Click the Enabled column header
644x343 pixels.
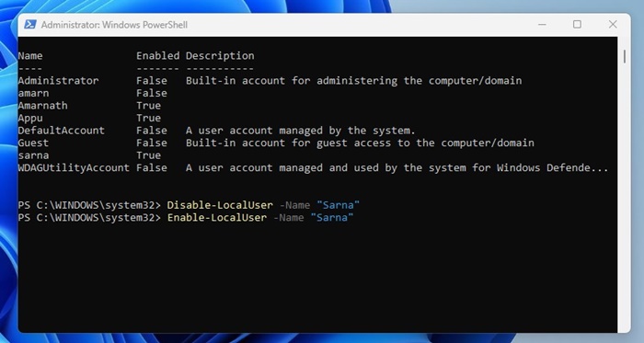157,56
